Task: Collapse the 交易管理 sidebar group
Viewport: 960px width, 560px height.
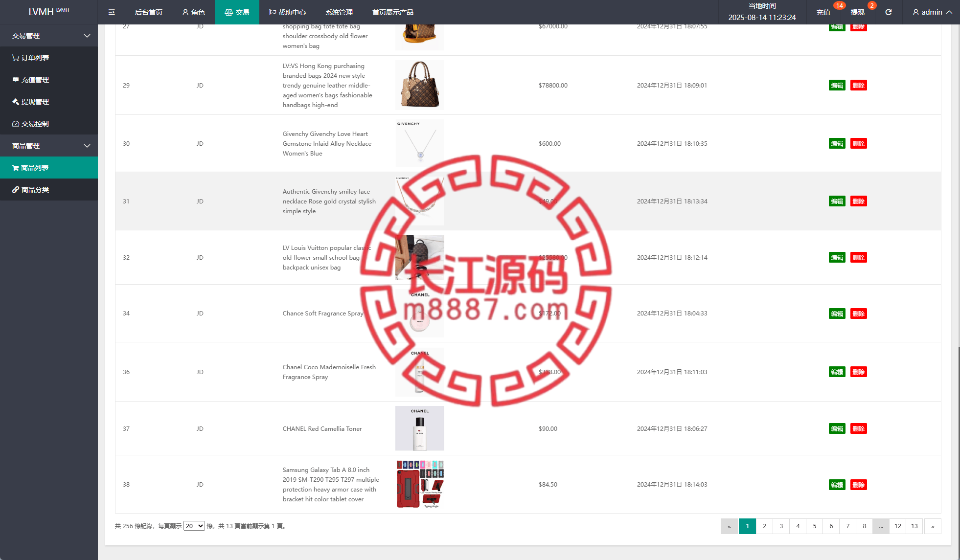Action: 49,36
